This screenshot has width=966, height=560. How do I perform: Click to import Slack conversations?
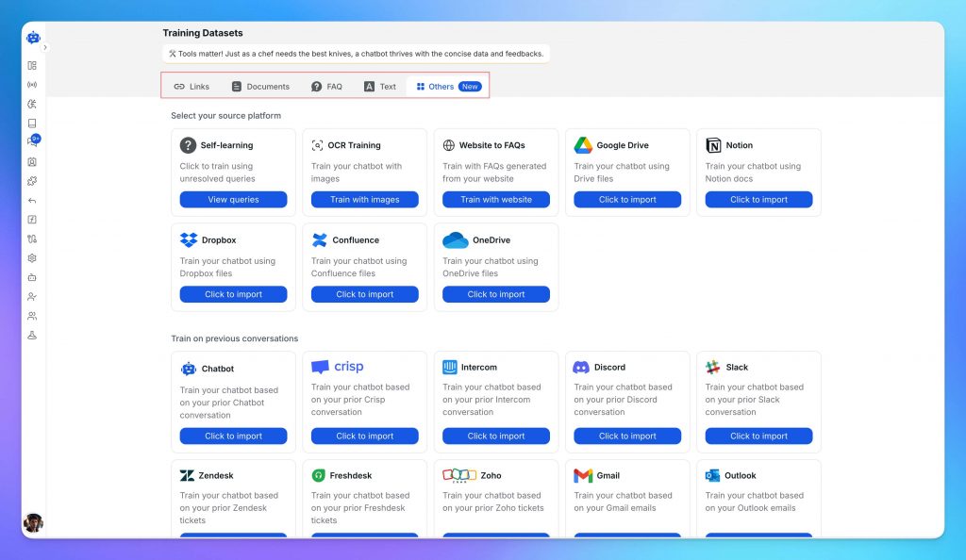tap(759, 435)
